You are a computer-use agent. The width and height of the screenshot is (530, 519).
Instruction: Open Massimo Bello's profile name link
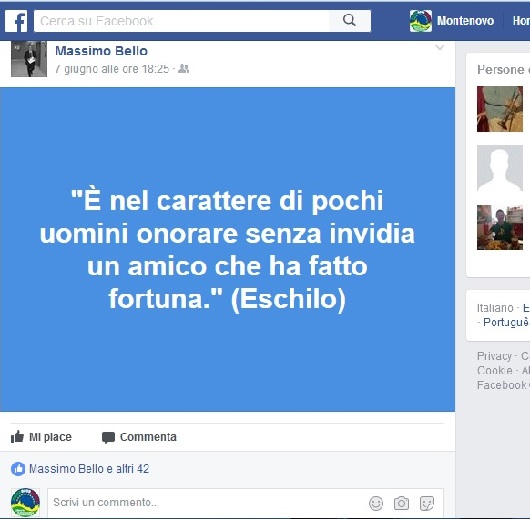(x=101, y=51)
